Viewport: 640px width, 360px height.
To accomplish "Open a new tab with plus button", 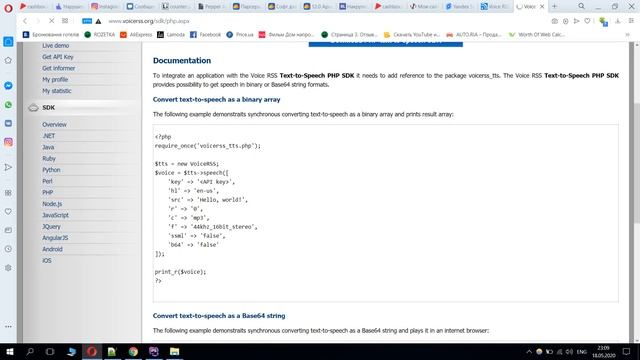I will click(x=554, y=6).
